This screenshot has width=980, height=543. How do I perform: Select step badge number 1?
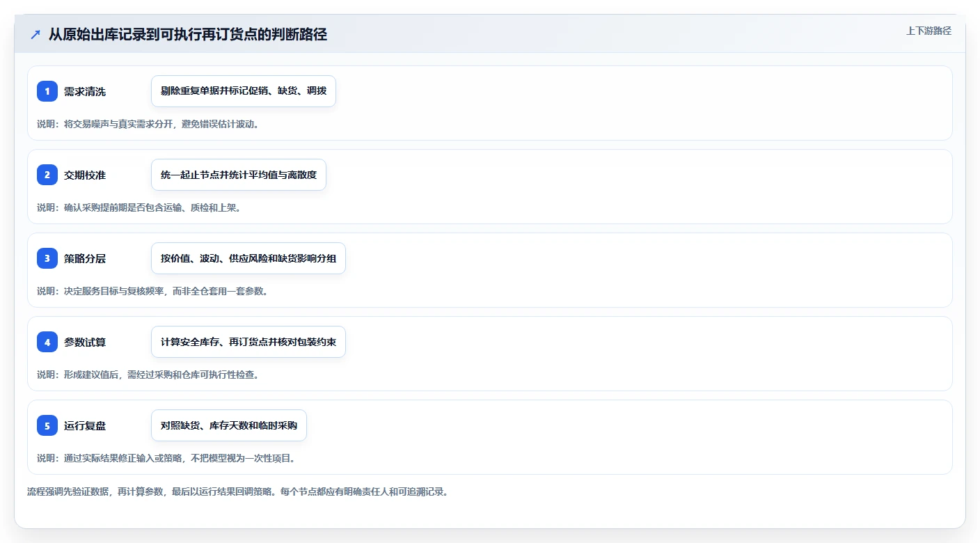click(x=47, y=91)
